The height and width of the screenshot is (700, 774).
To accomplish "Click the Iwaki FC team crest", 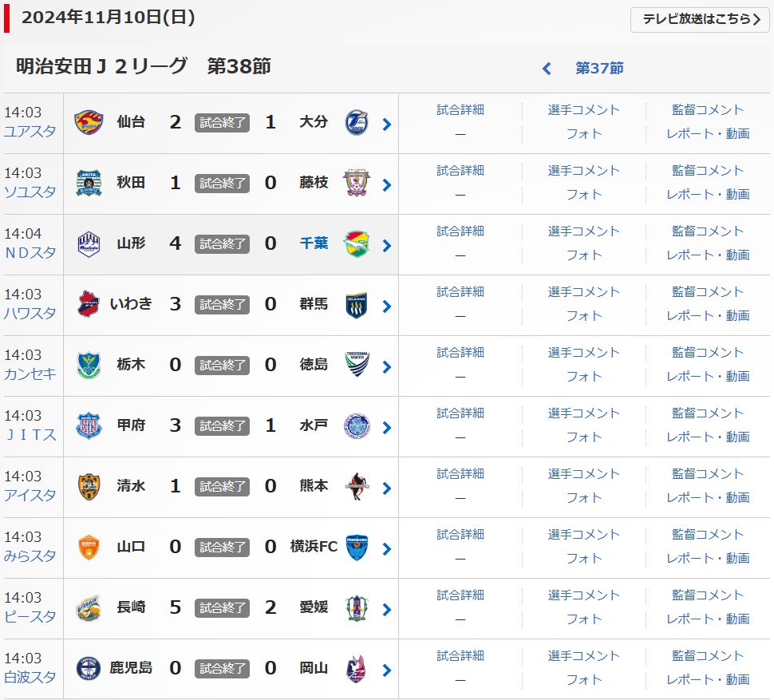I will [89, 305].
